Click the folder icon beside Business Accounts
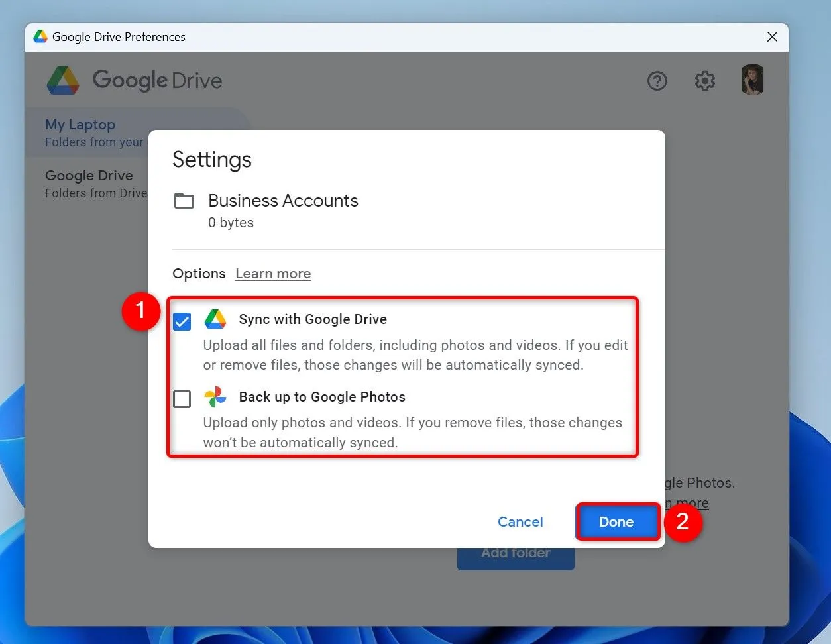831x644 pixels. coord(184,201)
